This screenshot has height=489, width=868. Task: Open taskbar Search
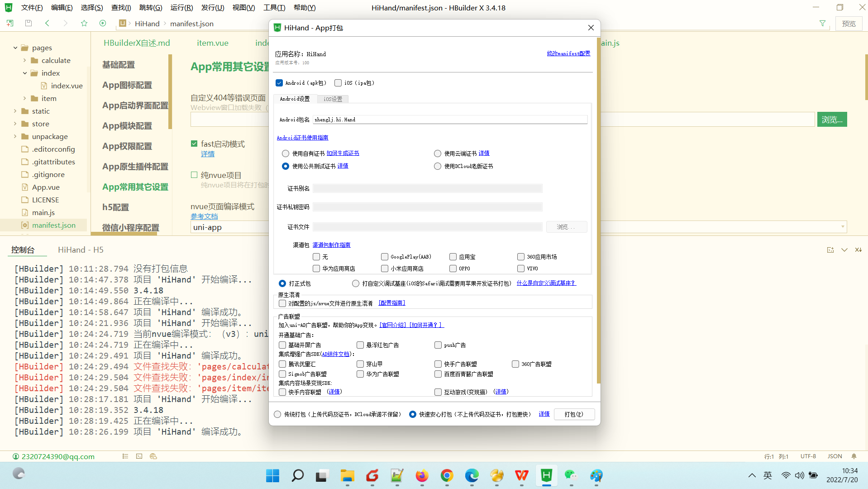297,475
